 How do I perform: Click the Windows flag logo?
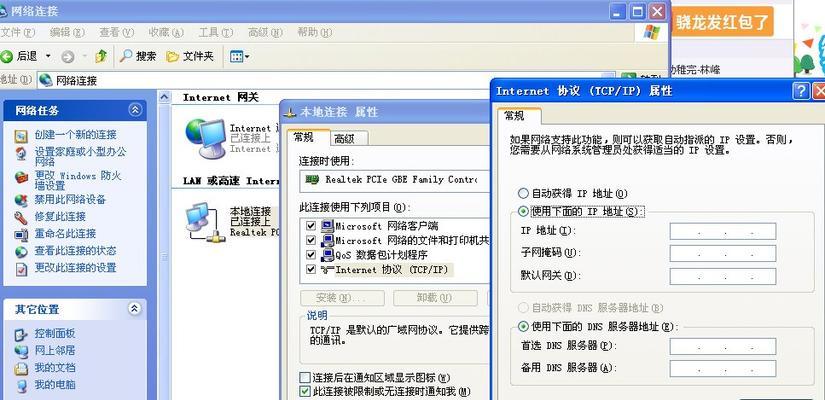point(651,32)
